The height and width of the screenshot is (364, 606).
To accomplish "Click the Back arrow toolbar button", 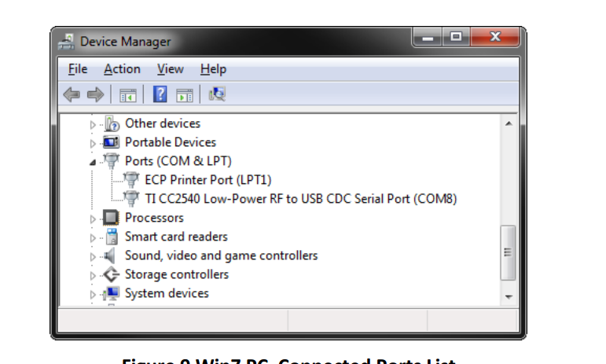I will (72, 95).
